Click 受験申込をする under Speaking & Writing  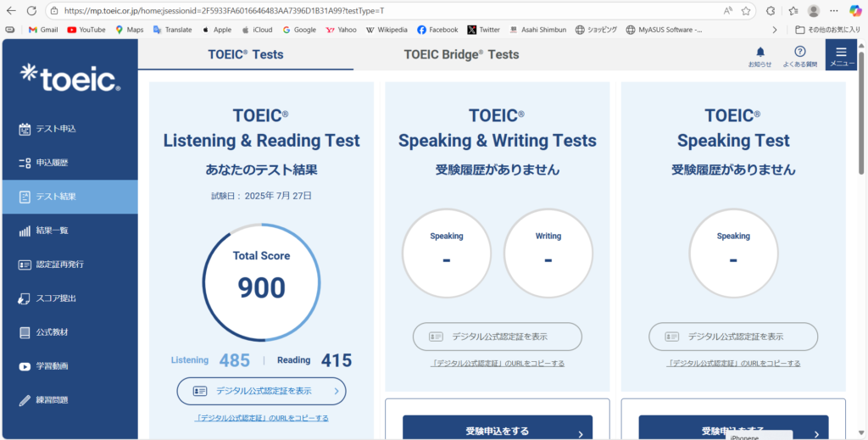pos(497,431)
